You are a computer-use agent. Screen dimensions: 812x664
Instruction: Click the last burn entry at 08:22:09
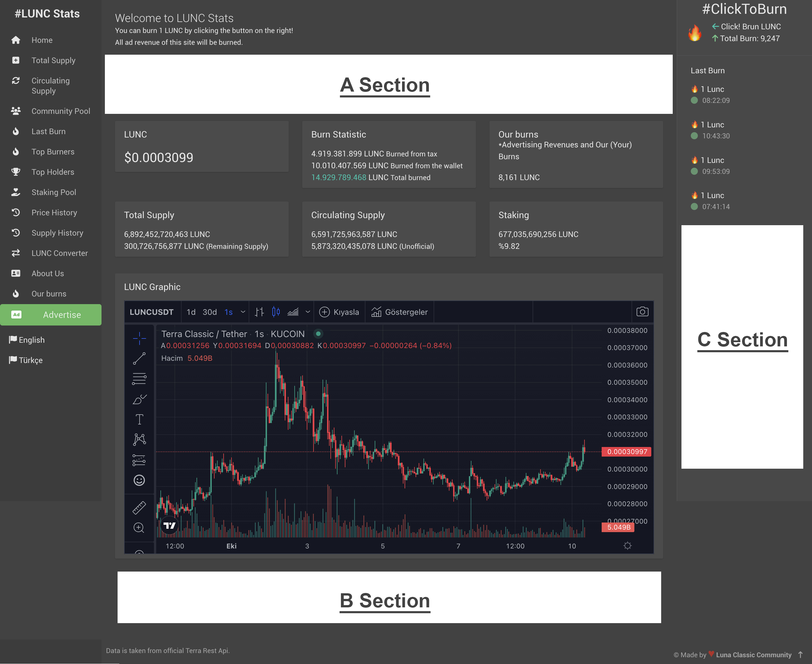pos(710,94)
